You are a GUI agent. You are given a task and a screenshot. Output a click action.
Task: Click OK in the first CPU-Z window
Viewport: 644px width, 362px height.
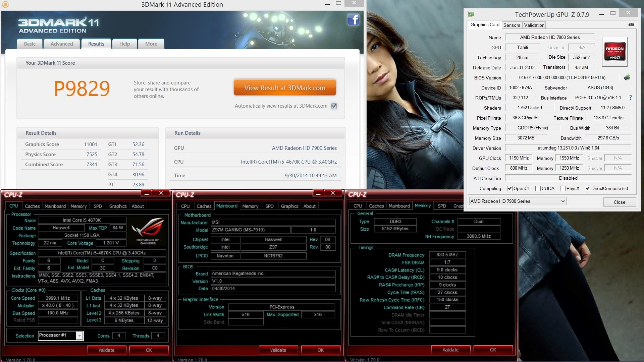point(149,350)
